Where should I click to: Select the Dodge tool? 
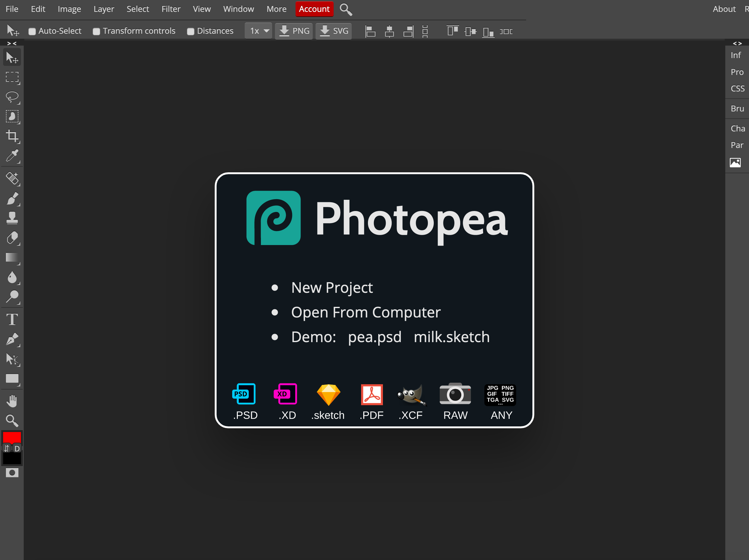(12, 297)
